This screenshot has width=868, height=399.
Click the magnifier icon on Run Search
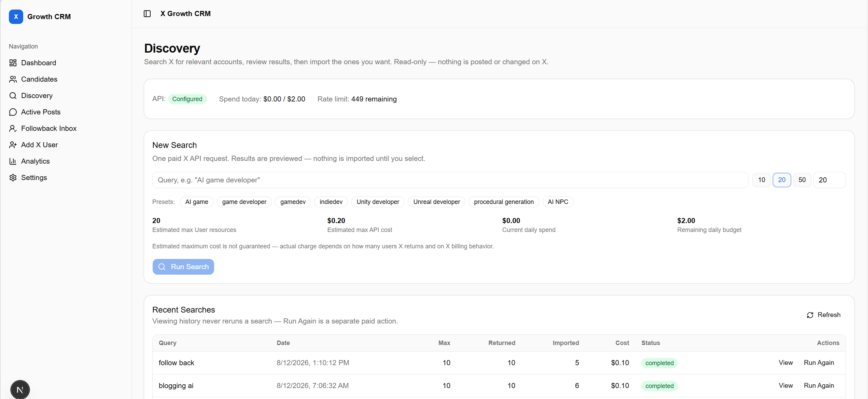click(x=162, y=267)
